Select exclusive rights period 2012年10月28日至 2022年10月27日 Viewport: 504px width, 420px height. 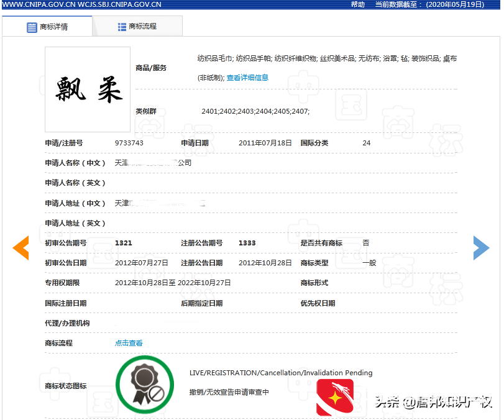click(x=173, y=283)
